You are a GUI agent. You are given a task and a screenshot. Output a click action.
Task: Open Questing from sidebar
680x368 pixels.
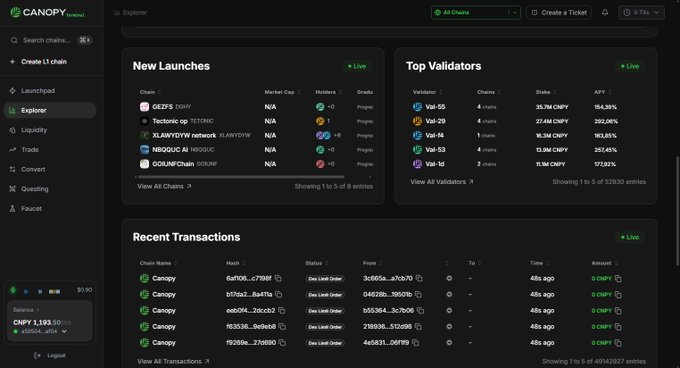(x=50, y=189)
